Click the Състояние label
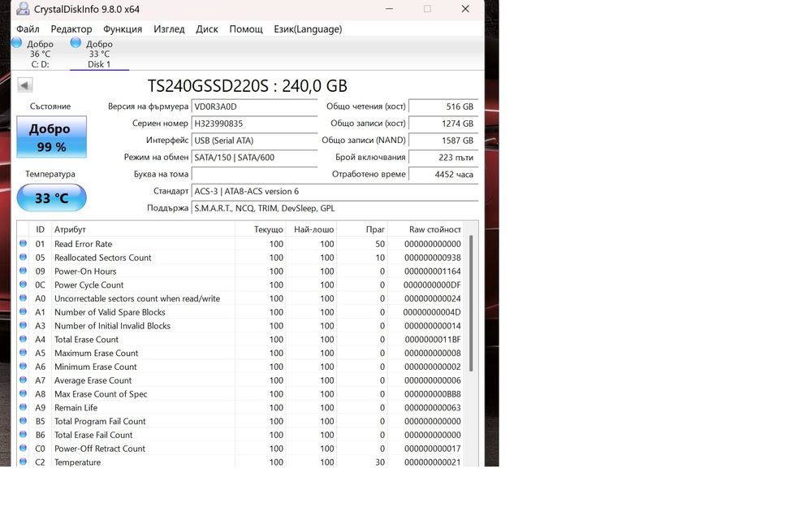The image size is (812, 508). [x=50, y=106]
